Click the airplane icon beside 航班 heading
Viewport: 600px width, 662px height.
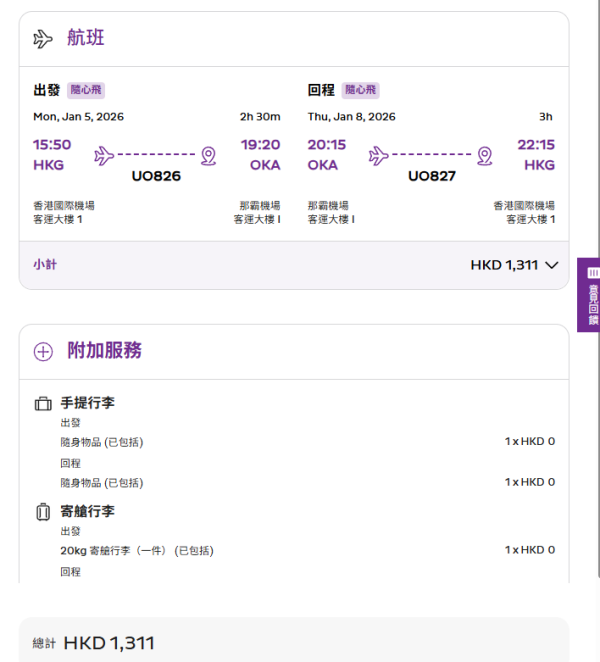(x=42, y=39)
